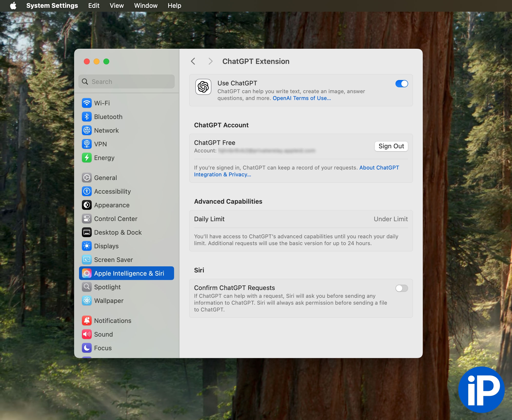Open Control Center settings icon
Image resolution: width=512 pixels, height=420 pixels.
[87, 219]
